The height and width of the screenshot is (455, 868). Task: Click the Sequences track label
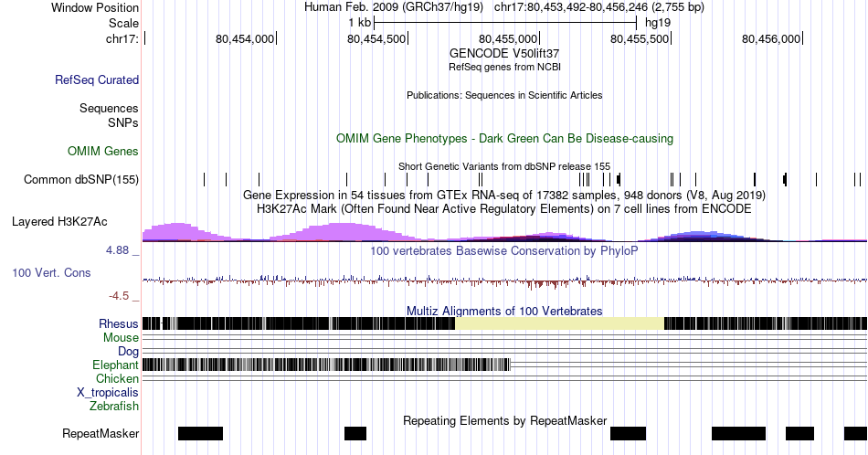pos(109,108)
